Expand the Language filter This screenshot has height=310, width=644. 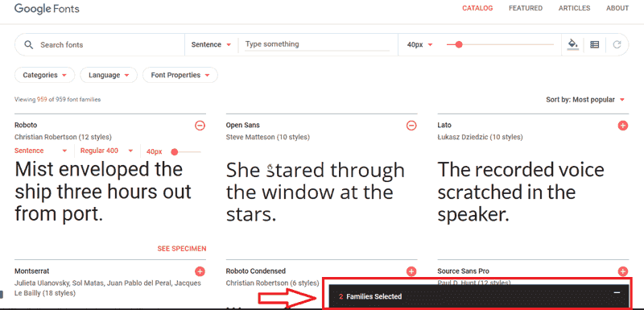[x=109, y=75]
